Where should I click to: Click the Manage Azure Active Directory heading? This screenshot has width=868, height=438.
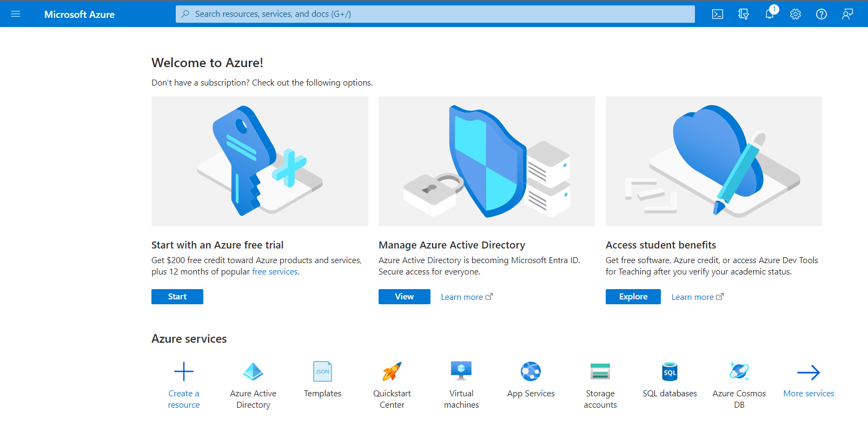pyautogui.click(x=452, y=245)
